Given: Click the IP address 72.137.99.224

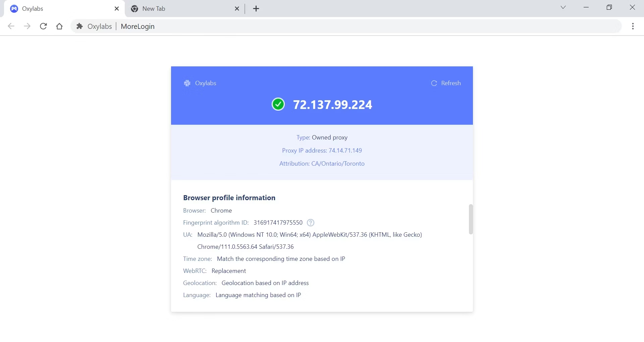Looking at the screenshot, I should (332, 105).
